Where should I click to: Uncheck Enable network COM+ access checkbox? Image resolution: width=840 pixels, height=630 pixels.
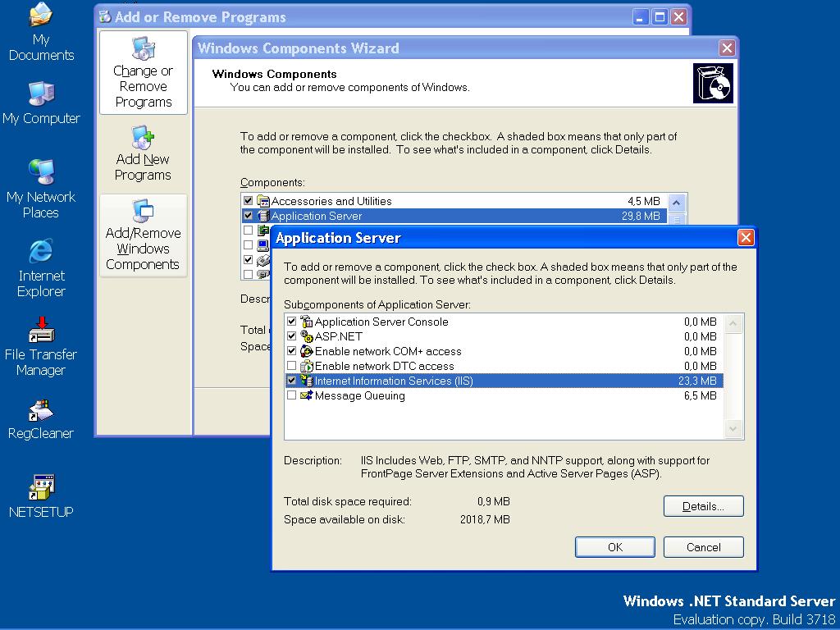tap(291, 351)
